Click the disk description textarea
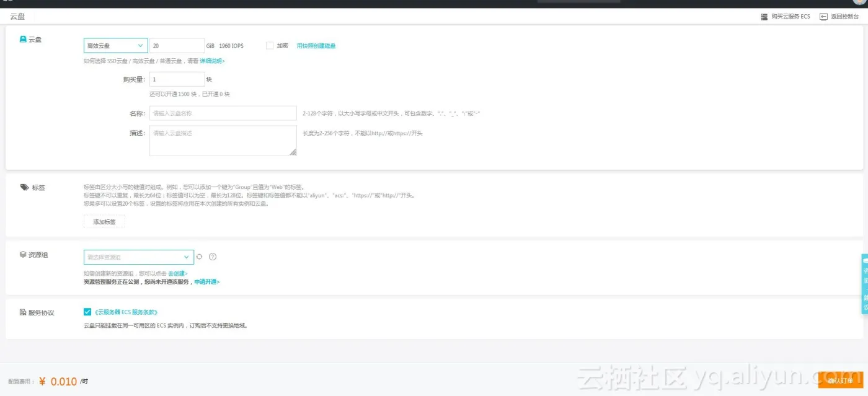 223,141
